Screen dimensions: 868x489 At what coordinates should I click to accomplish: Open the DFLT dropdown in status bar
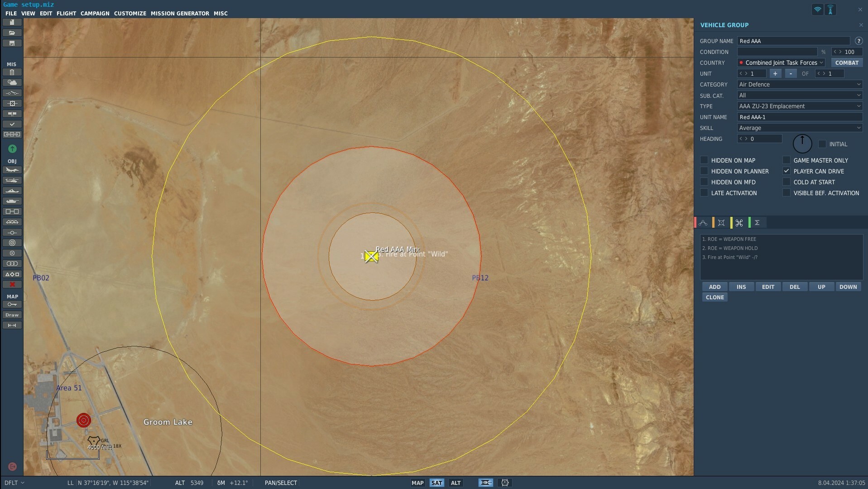click(x=14, y=483)
